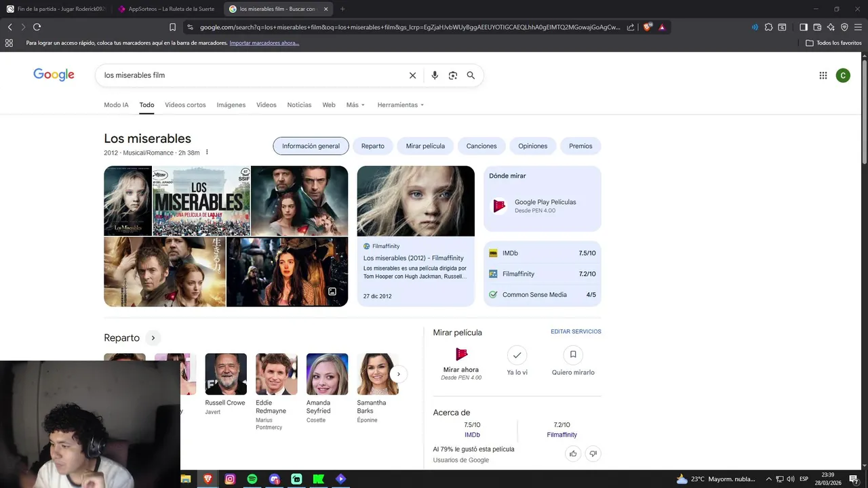868x488 pixels.
Task: Select Google Play Películas provider
Action: [x=542, y=206]
